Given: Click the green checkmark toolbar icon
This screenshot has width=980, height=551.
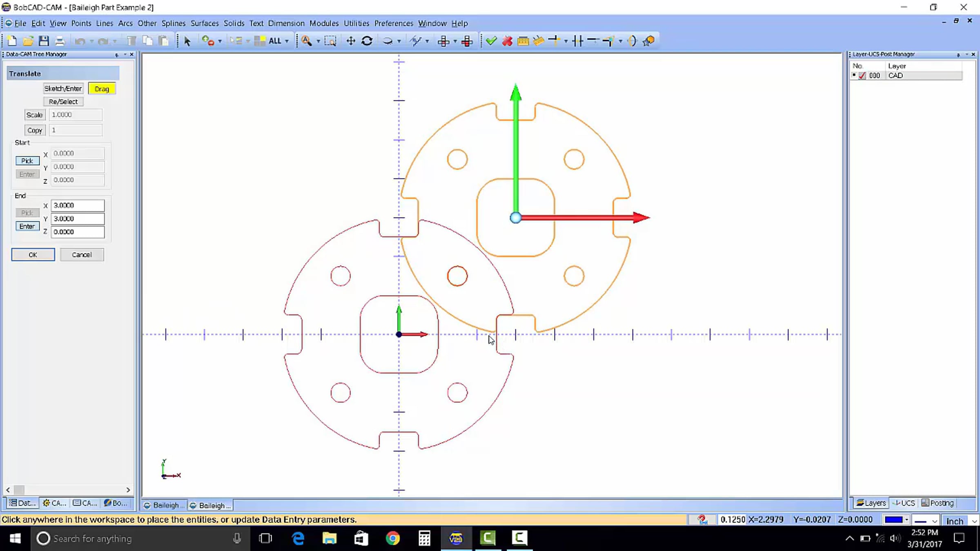Looking at the screenshot, I should 491,41.
